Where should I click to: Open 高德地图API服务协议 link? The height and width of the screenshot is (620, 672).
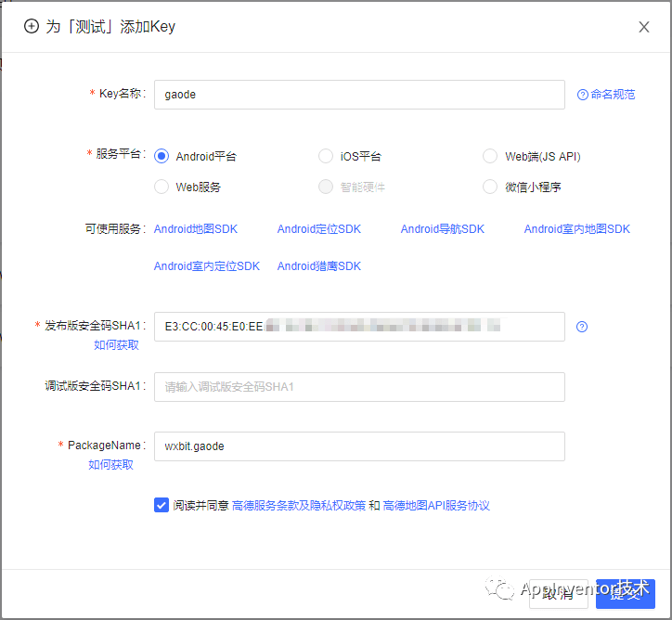[436, 506]
